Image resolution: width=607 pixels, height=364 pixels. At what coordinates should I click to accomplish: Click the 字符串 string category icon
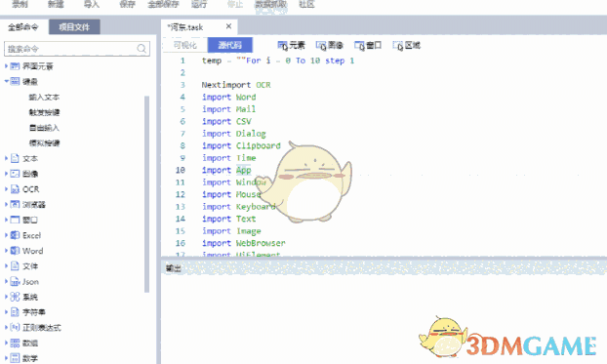point(15,312)
